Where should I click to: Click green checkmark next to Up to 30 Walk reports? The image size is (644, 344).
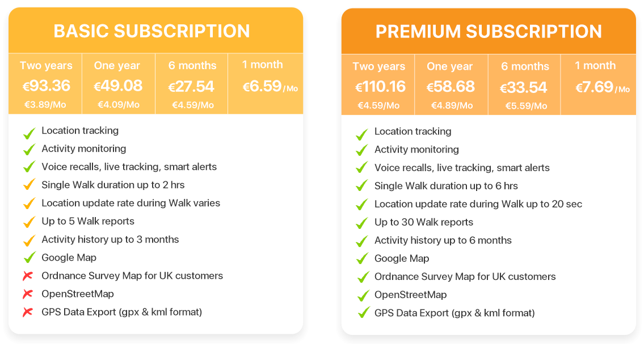(x=362, y=223)
